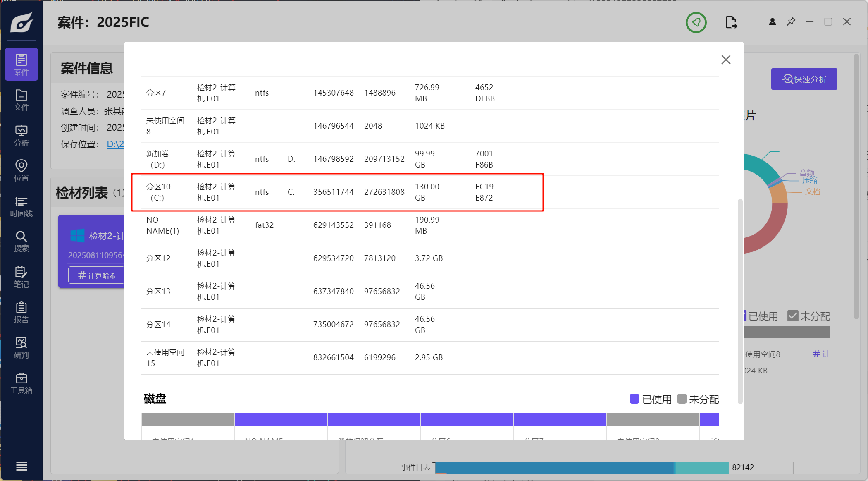The image size is (868, 481).
Task: Switch to 研判 sidebar tab
Action: point(21,348)
